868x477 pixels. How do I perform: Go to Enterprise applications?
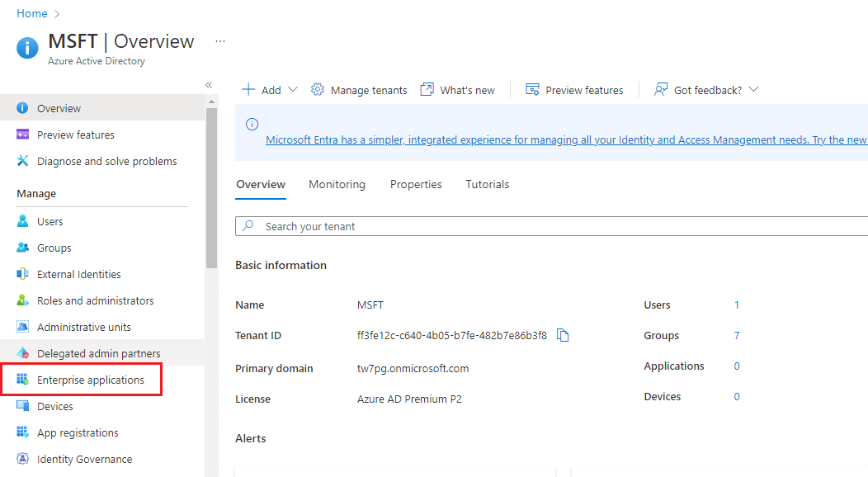90,380
